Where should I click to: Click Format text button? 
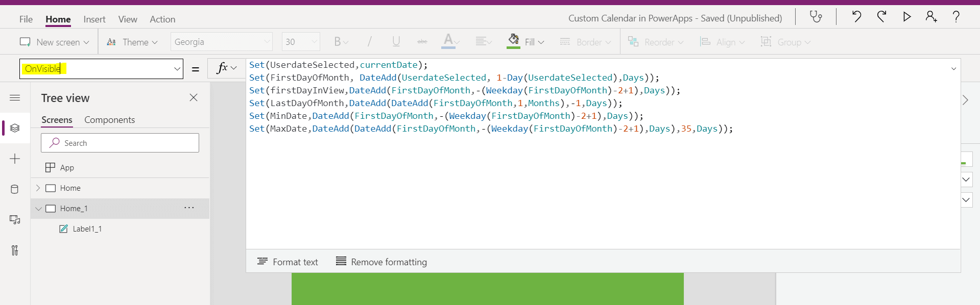pyautogui.click(x=288, y=262)
